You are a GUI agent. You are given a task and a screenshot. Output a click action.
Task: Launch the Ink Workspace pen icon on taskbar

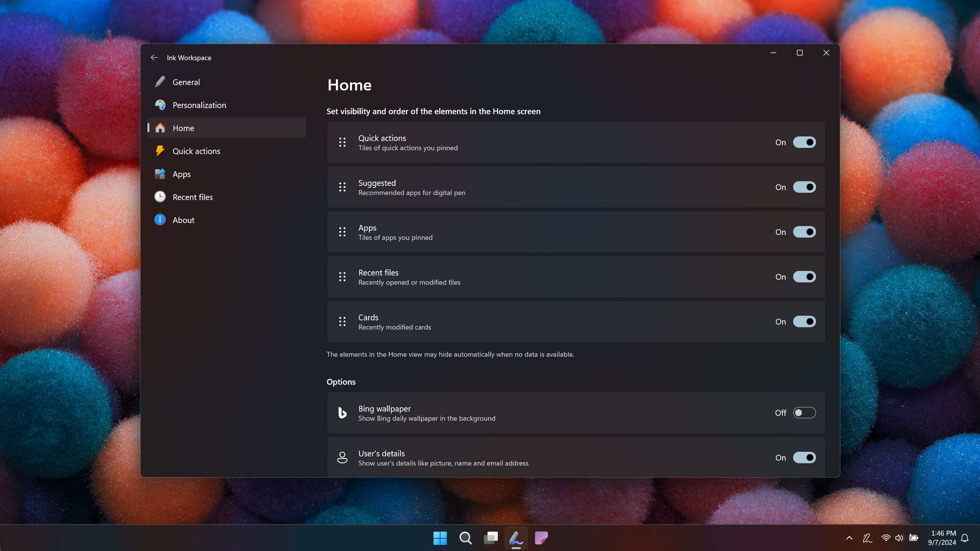[515, 538]
